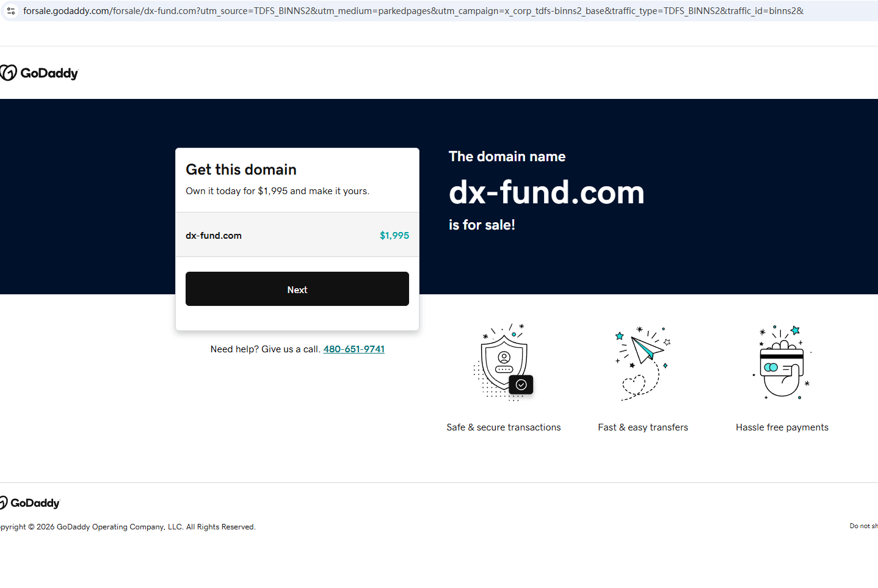Click the Do not sell footer link
Screen dimensions: 878x588
point(864,526)
